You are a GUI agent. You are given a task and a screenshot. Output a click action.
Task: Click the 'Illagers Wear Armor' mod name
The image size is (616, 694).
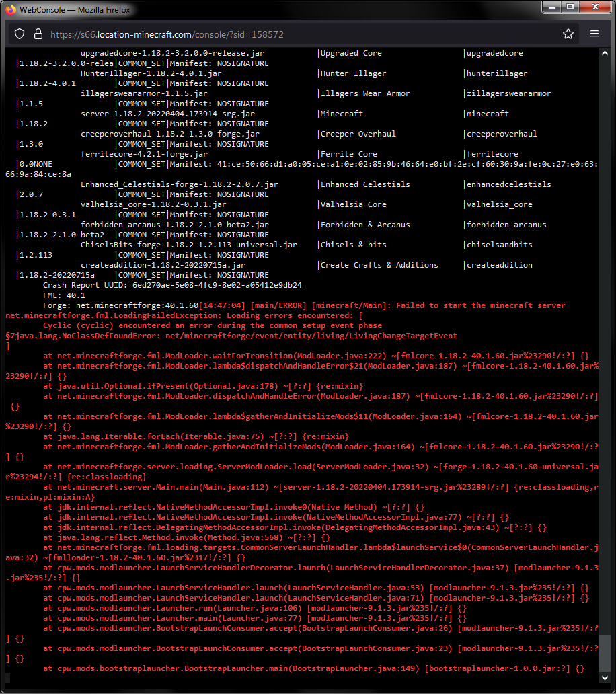point(365,93)
